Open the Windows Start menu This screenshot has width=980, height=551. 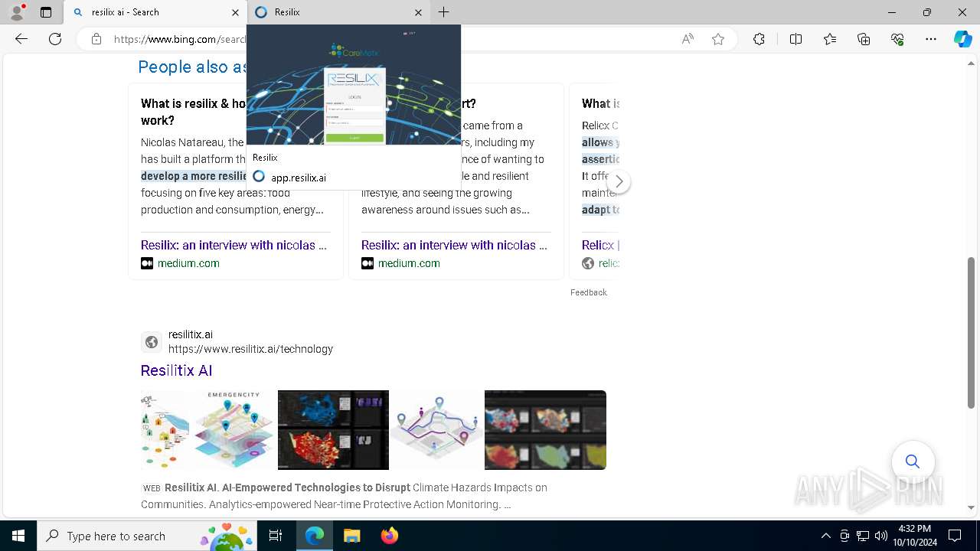(18, 536)
